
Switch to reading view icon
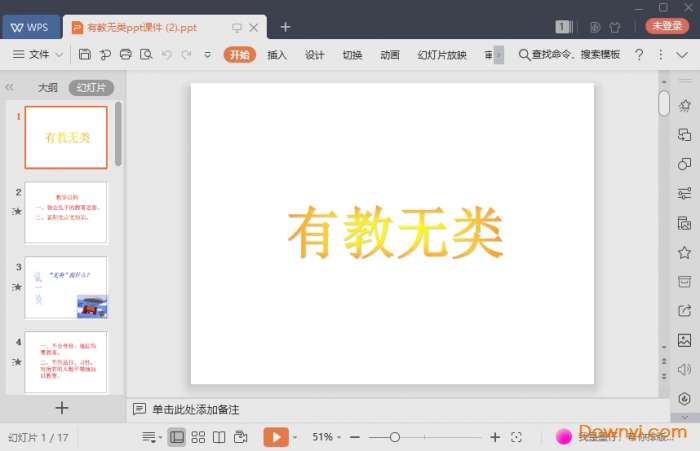coord(220,437)
